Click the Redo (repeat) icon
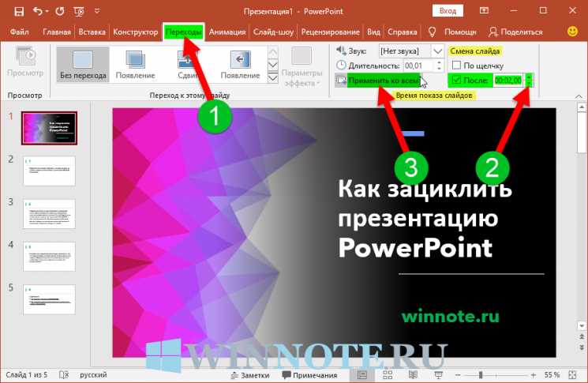588x383 pixels. pos(60,11)
